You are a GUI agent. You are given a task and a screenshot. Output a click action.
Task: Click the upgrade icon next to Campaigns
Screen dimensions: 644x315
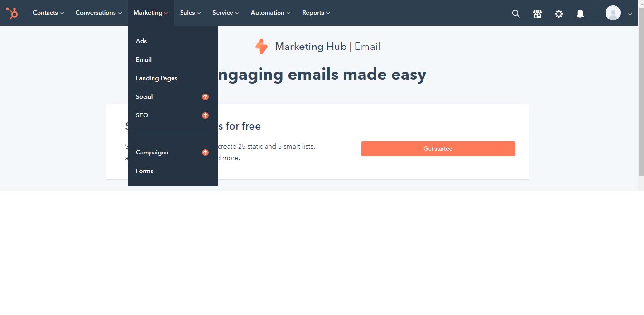click(205, 153)
